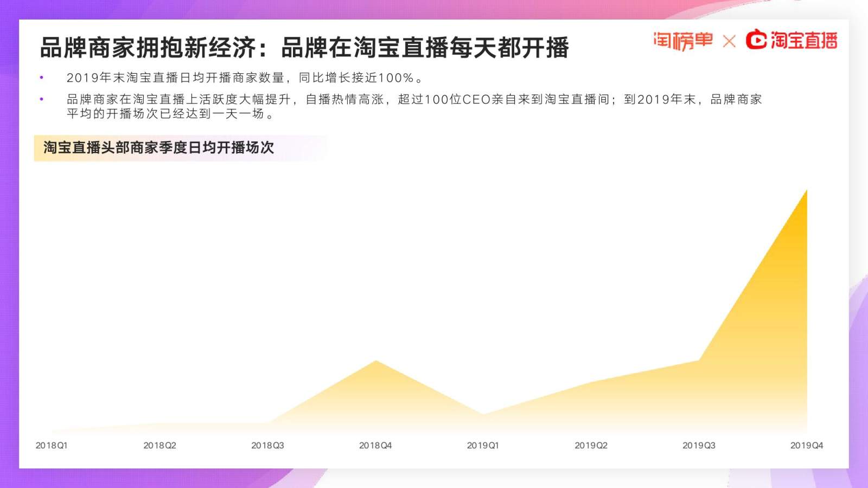Click the 2019Q3 axis label
The height and width of the screenshot is (488, 868).
click(x=699, y=445)
